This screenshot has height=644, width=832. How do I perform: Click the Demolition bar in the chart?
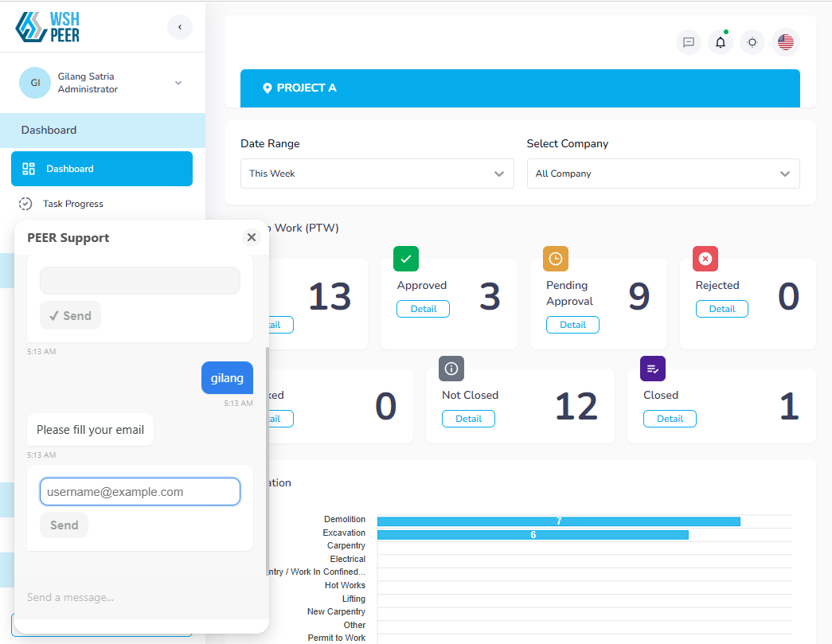click(558, 521)
